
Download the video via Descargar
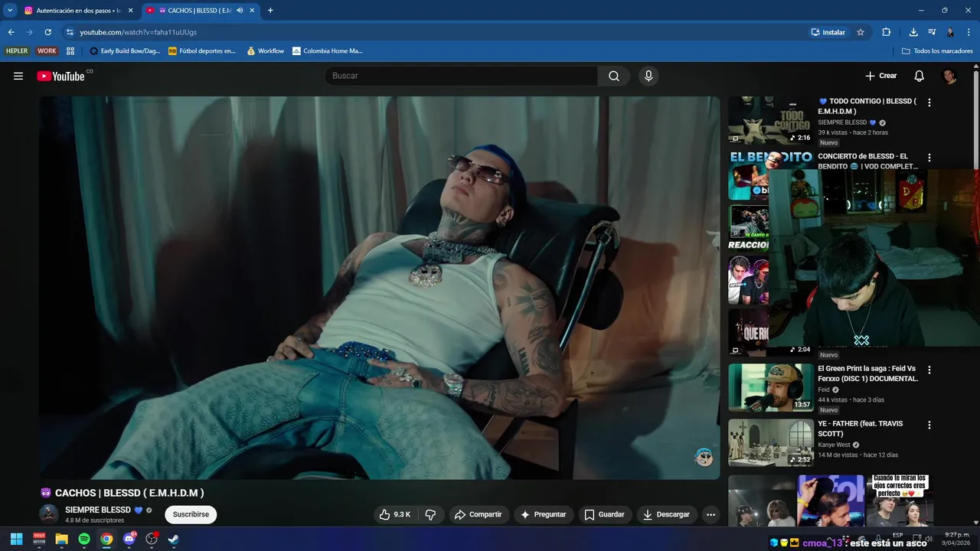[x=667, y=514]
